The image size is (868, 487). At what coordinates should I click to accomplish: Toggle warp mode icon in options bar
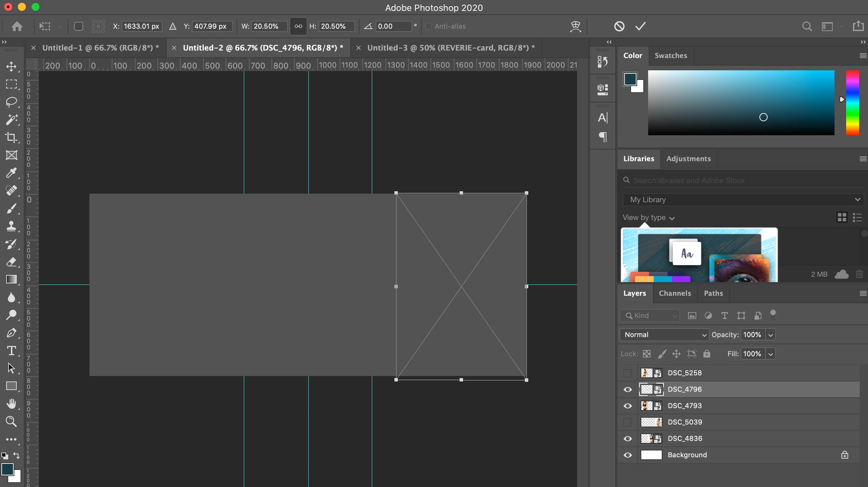point(575,26)
